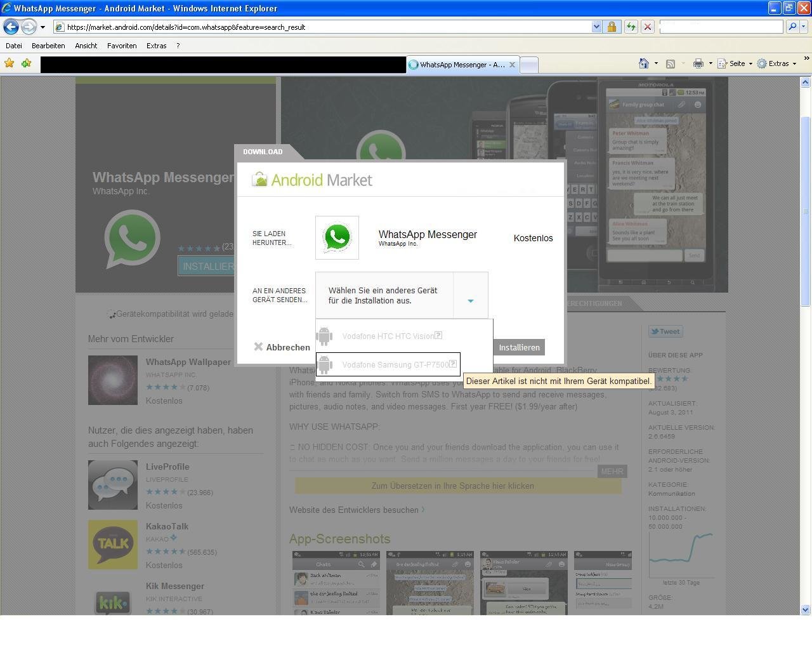Click the security lock icon
This screenshot has width=812, height=650.
612,27
